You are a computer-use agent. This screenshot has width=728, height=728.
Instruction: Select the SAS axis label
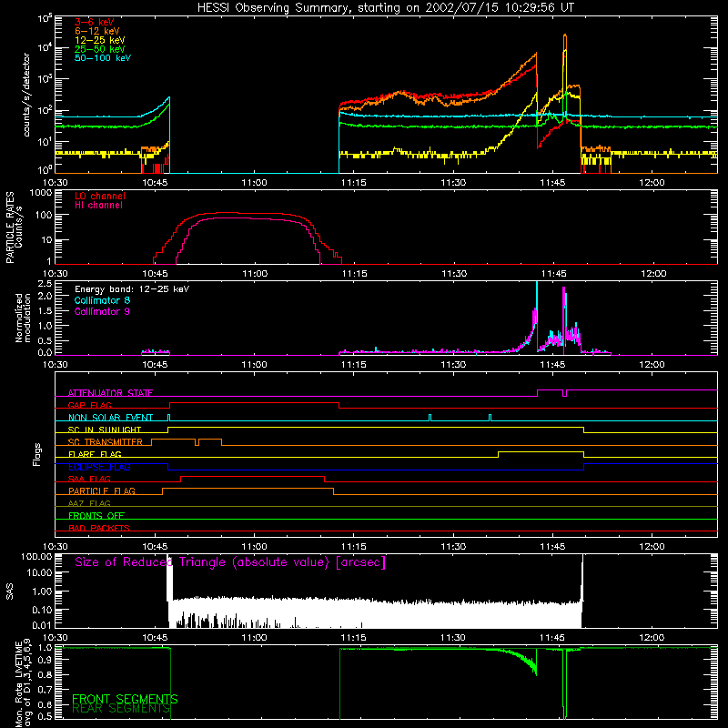point(9,591)
